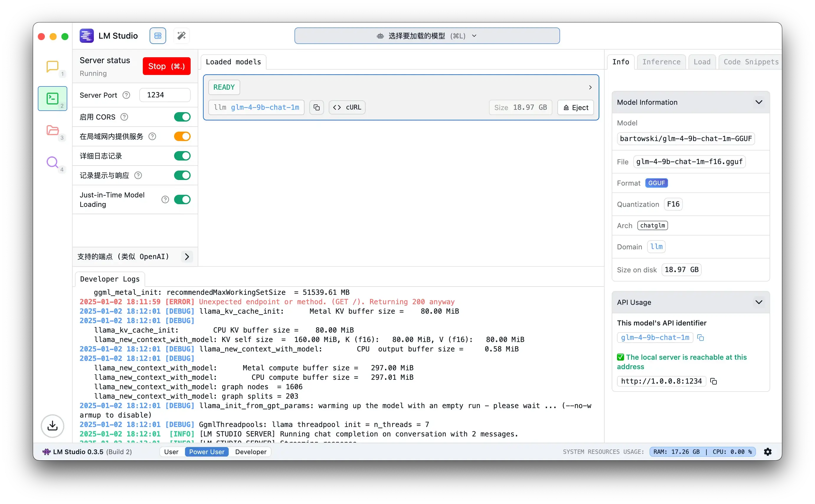The height and width of the screenshot is (504, 815).
Task: Open the Chat sidebar icon
Action: coord(52,67)
